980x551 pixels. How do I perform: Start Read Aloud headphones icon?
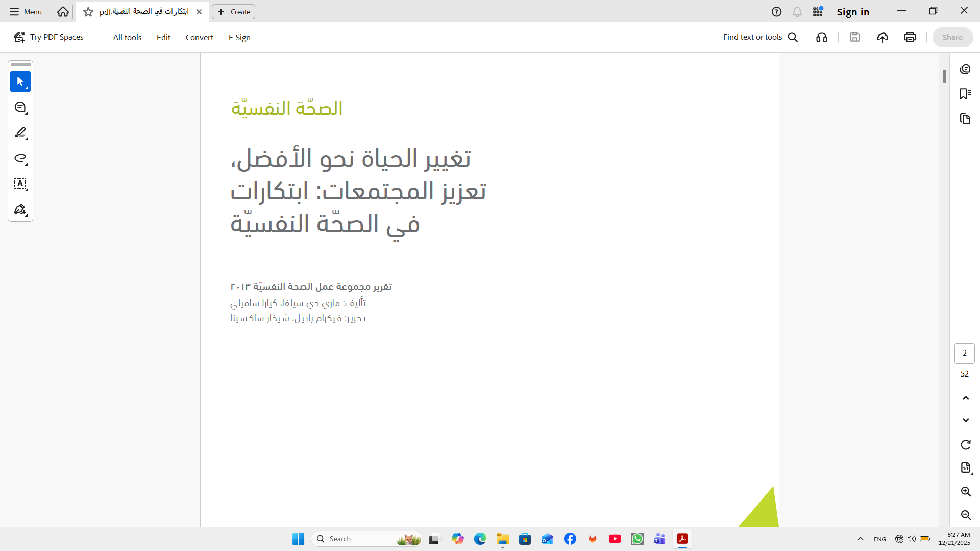[822, 37]
